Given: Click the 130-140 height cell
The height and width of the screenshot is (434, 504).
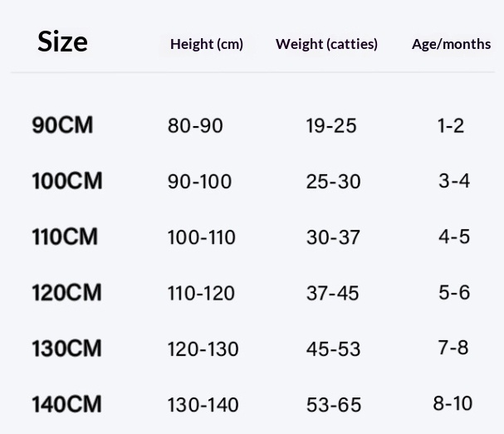Looking at the screenshot, I should [203, 405].
